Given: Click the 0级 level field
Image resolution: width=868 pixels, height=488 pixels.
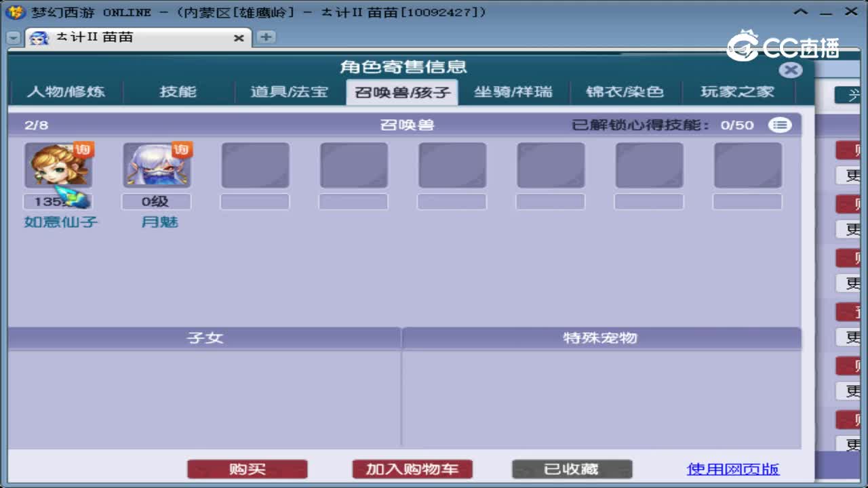Looking at the screenshot, I should pyautogui.click(x=156, y=201).
